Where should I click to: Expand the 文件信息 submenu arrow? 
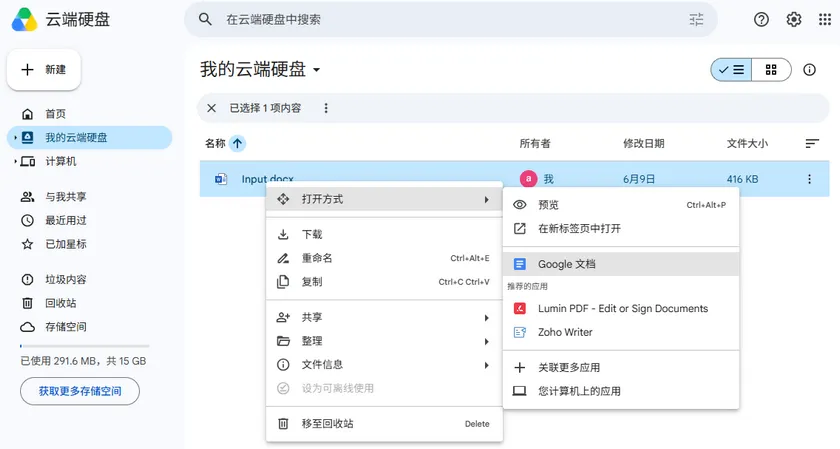(x=486, y=365)
